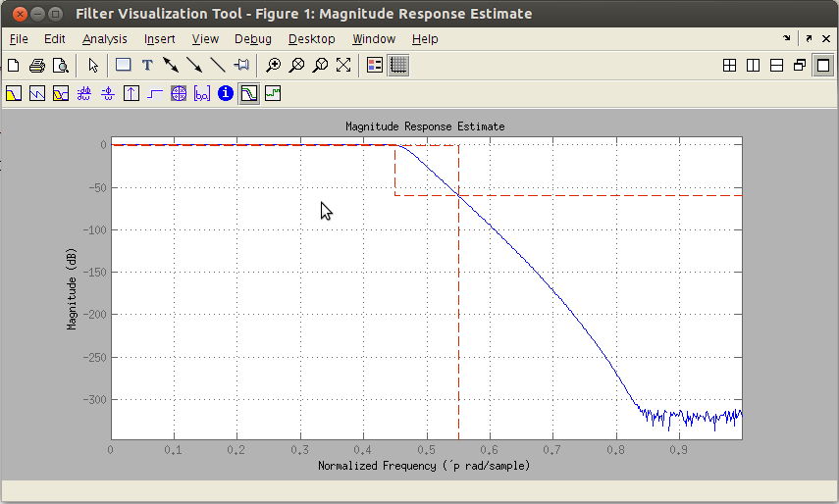
Task: Float the figures with the cascade icon
Action: click(x=800, y=65)
